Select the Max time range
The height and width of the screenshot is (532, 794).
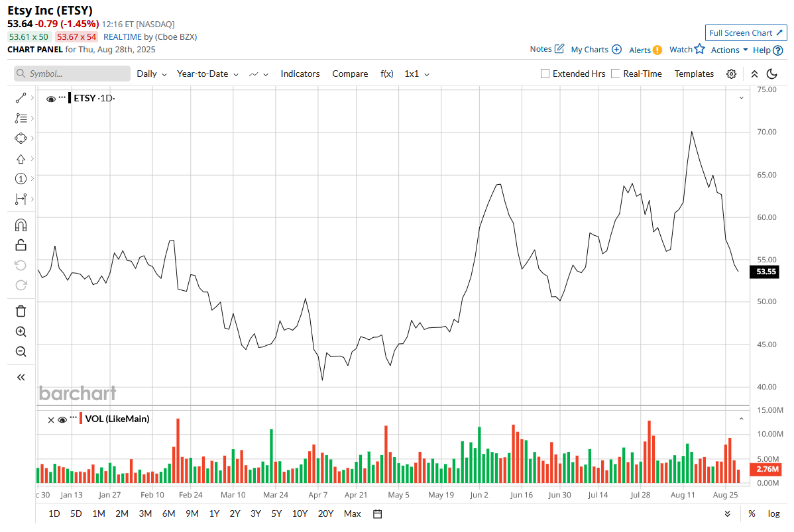click(353, 513)
